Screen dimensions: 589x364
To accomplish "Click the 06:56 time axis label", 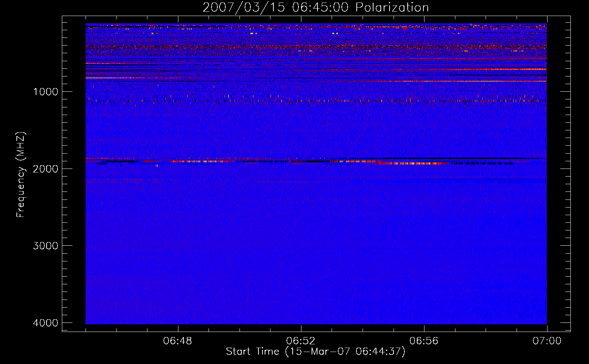I will click(x=424, y=341).
